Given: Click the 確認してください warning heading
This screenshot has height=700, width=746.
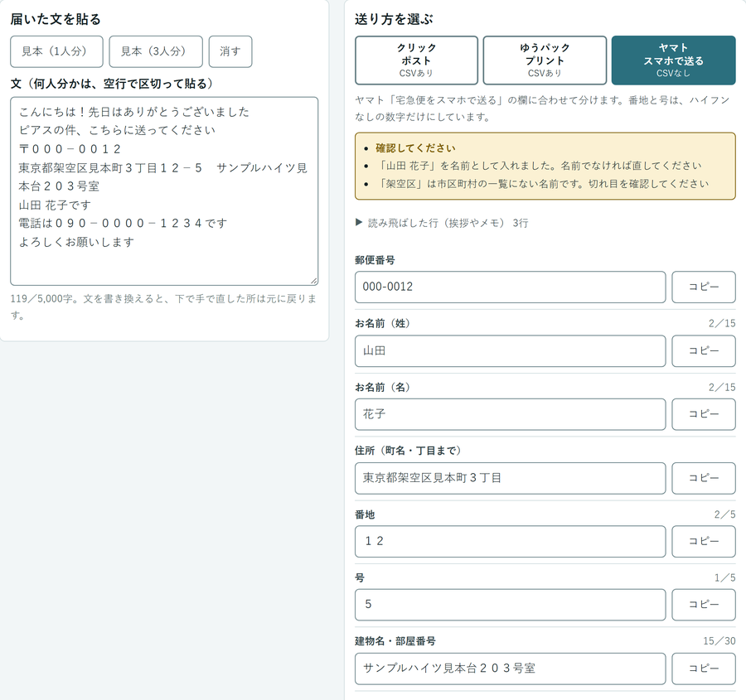Looking at the screenshot, I should click(415, 148).
